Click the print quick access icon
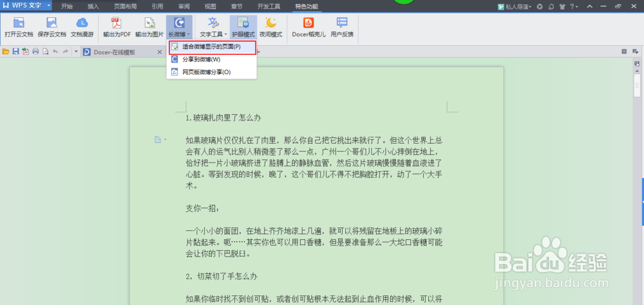 coord(35,52)
